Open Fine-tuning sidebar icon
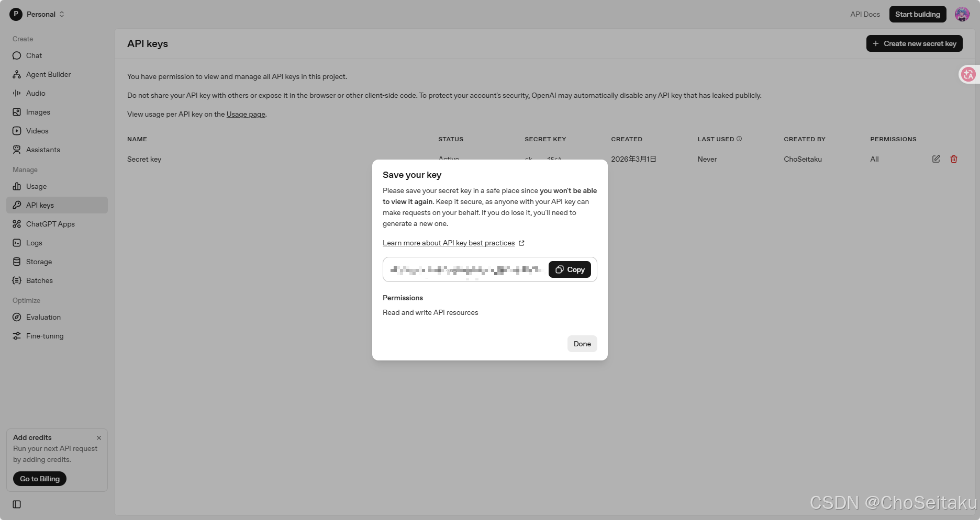This screenshot has width=980, height=520. click(17, 336)
